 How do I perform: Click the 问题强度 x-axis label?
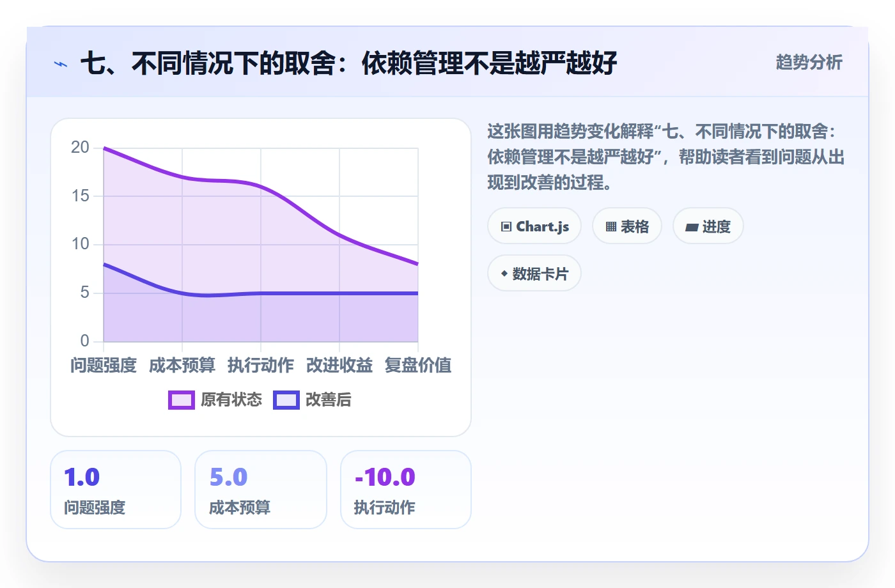104,366
